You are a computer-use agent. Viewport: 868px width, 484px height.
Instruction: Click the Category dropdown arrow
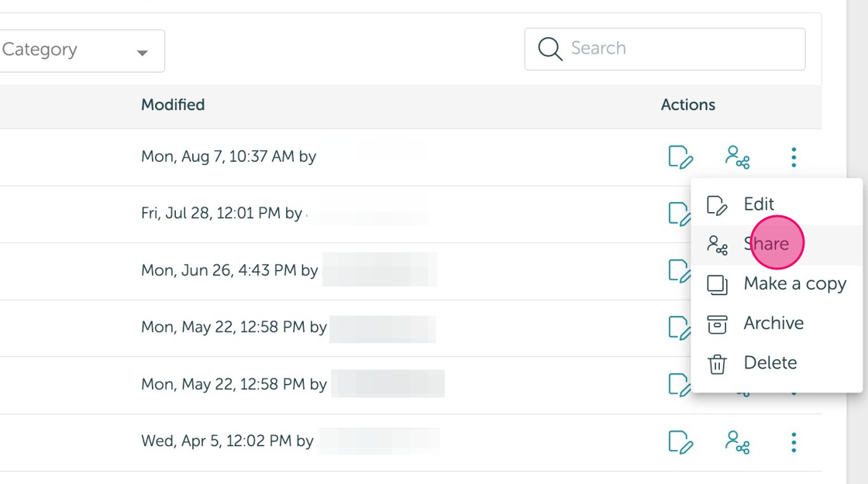(x=143, y=53)
